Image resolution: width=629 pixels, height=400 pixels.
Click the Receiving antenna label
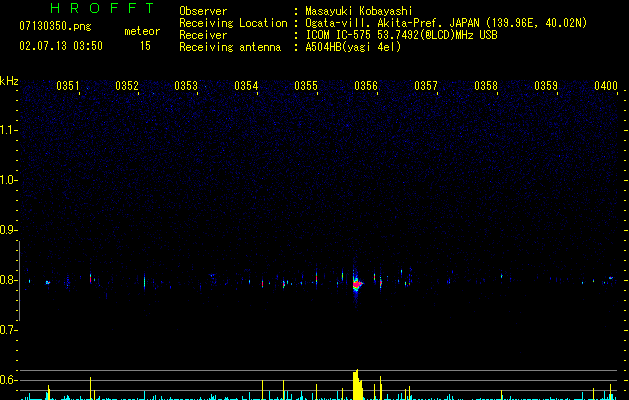230,47
